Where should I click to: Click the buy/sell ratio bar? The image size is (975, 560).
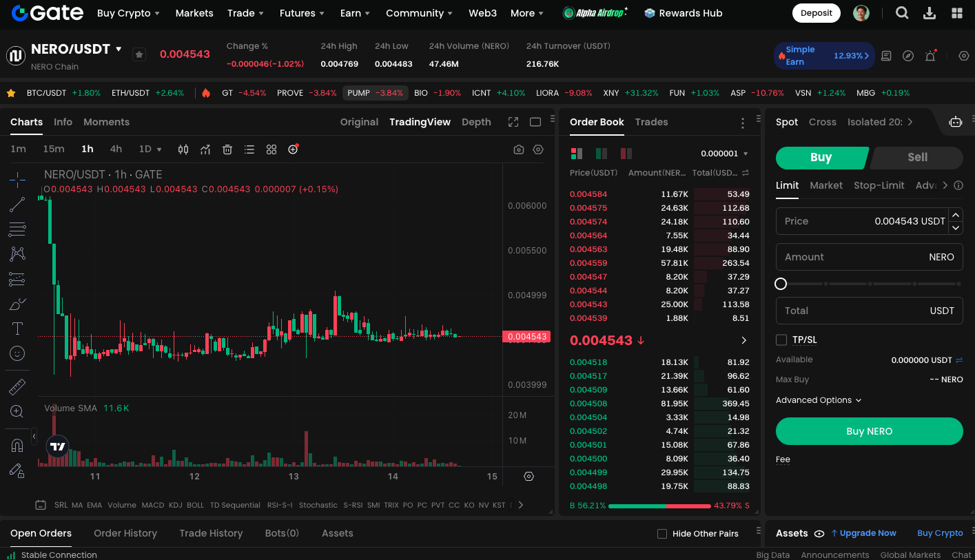(x=659, y=506)
